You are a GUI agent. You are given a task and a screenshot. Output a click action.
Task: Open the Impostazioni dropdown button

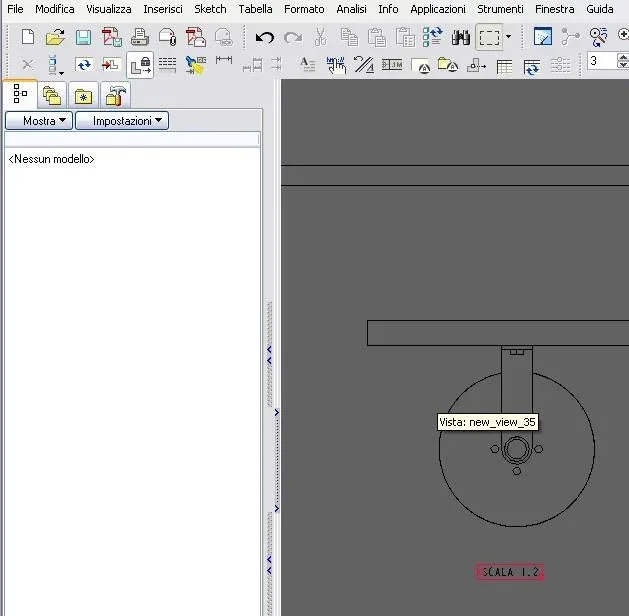pyautogui.click(x=122, y=121)
